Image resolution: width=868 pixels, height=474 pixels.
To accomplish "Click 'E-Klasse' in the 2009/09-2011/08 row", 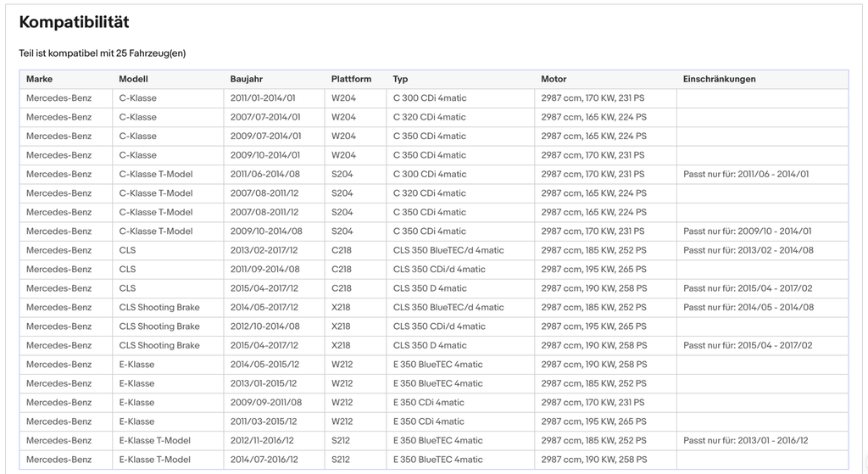I will (x=136, y=403).
